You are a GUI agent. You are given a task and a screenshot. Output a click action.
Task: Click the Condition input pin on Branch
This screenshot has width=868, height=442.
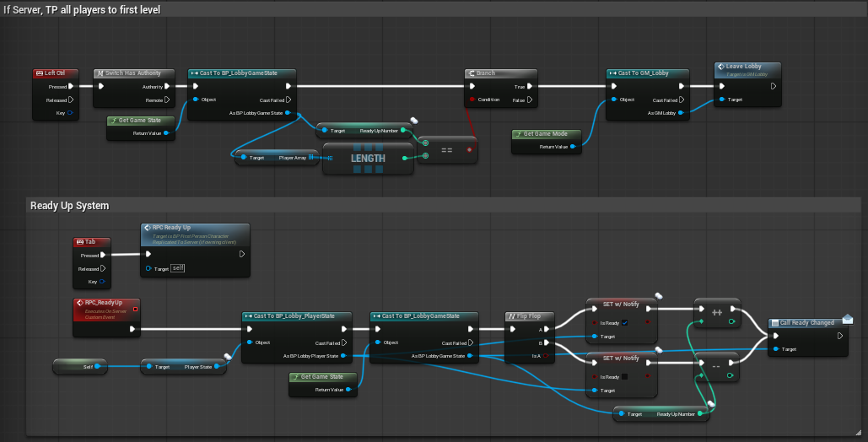[x=472, y=100]
